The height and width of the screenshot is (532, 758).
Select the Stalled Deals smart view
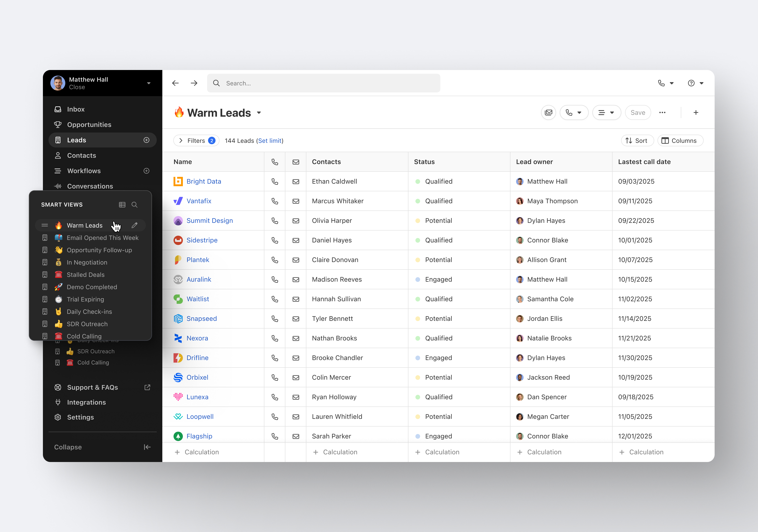click(x=86, y=275)
